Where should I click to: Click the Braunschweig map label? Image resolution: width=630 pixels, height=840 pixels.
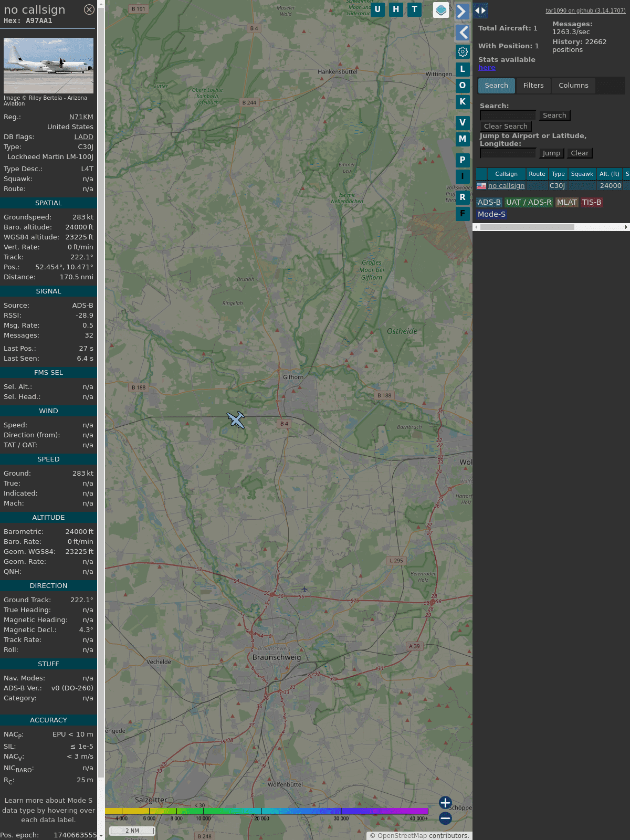[277, 657]
